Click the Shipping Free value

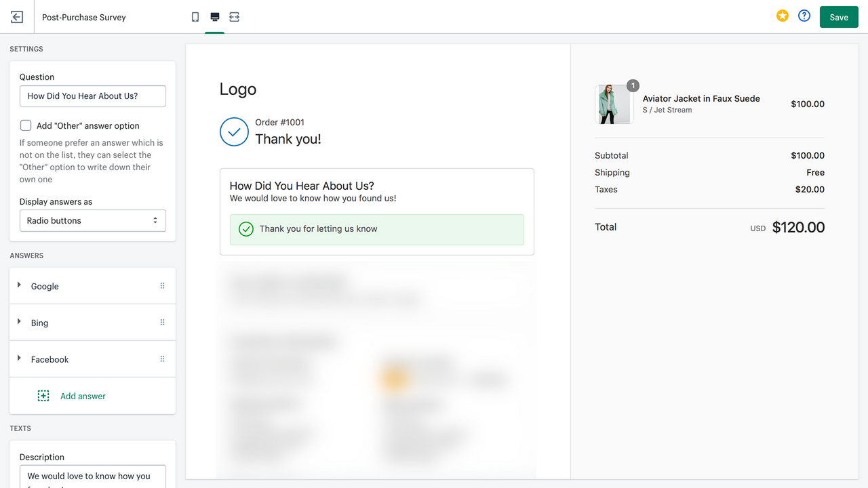pyautogui.click(x=816, y=172)
